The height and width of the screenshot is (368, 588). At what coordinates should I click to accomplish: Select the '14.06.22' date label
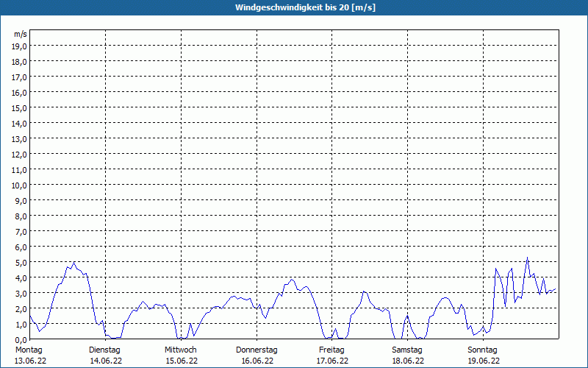(106, 361)
